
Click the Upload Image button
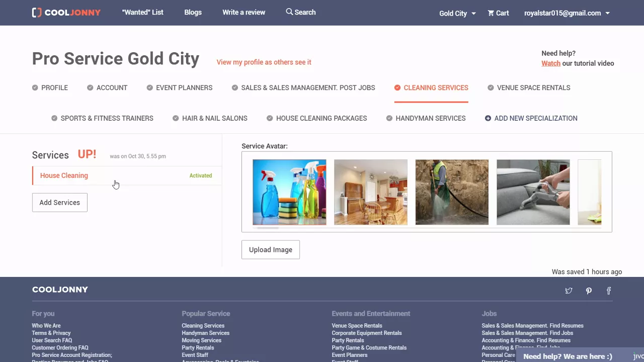[x=271, y=250]
